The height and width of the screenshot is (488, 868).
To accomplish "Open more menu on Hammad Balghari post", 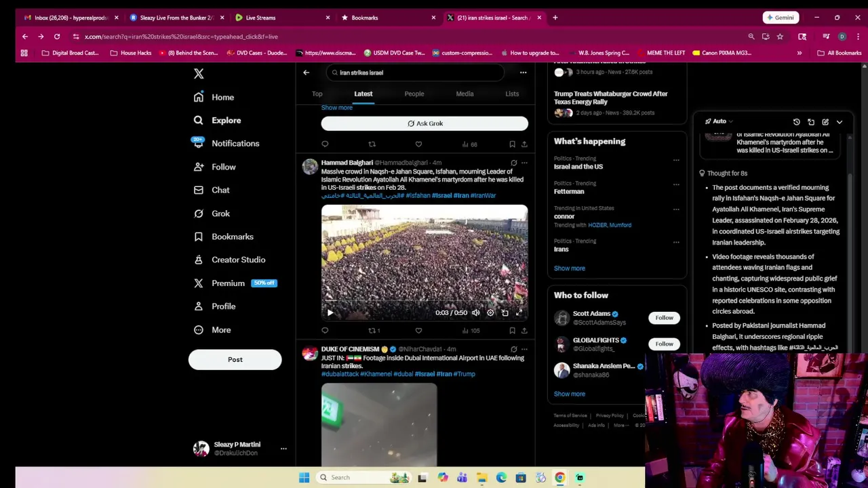I will (524, 163).
